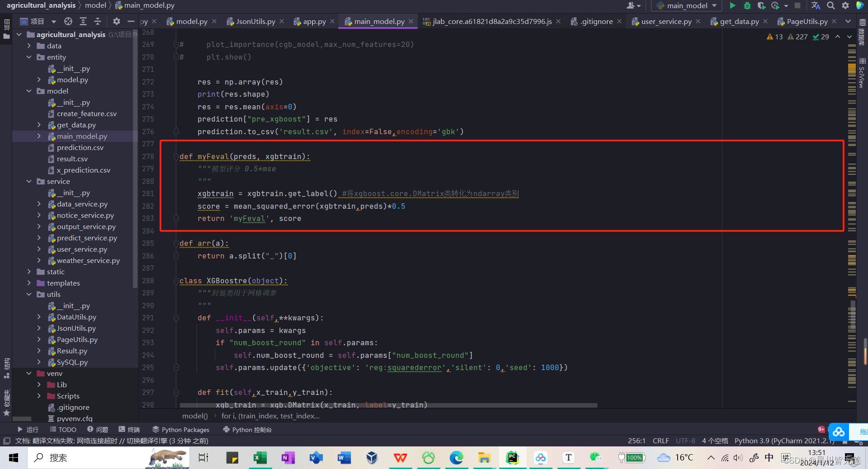The width and height of the screenshot is (868, 469).
Task: Expand the static folder
Action: tap(29, 272)
